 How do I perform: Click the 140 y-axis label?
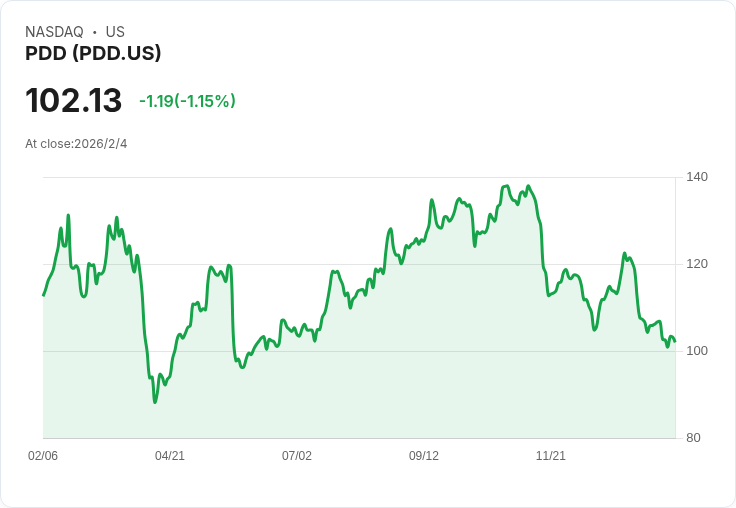click(x=697, y=177)
